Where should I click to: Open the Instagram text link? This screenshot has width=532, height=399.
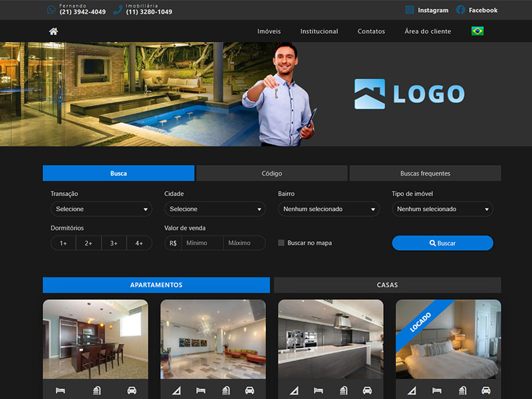coord(433,10)
